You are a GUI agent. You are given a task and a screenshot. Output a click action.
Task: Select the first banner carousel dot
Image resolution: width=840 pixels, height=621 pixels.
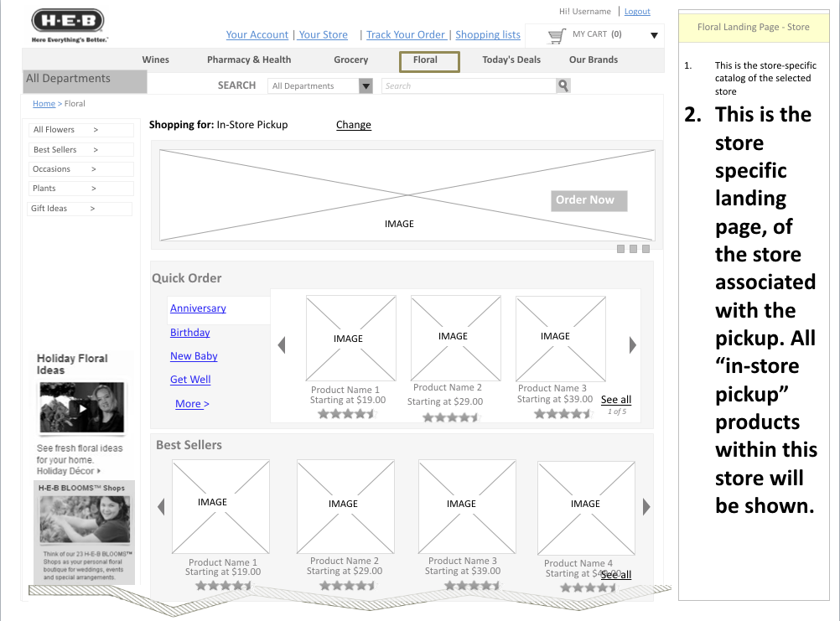click(x=620, y=249)
